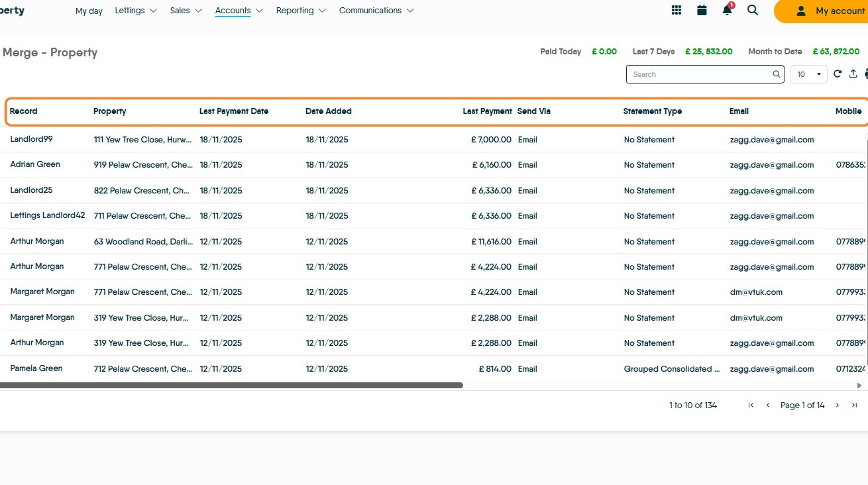The width and height of the screenshot is (868, 485).
Task: Jump to the last page arrow
Action: (x=855, y=405)
